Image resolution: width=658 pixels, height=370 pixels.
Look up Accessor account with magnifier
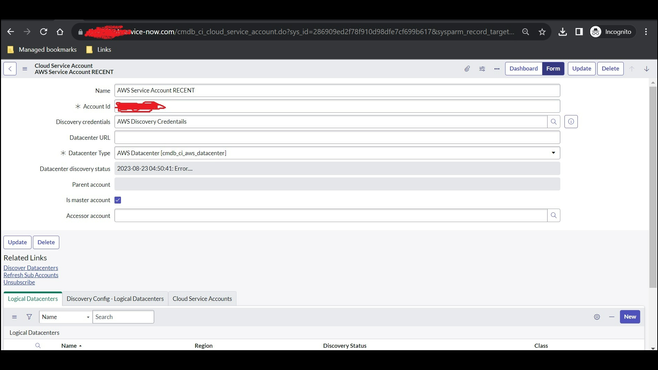click(x=554, y=215)
